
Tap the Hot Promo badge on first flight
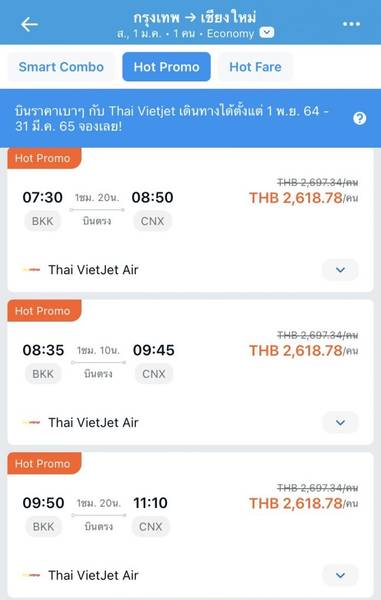[x=44, y=158]
